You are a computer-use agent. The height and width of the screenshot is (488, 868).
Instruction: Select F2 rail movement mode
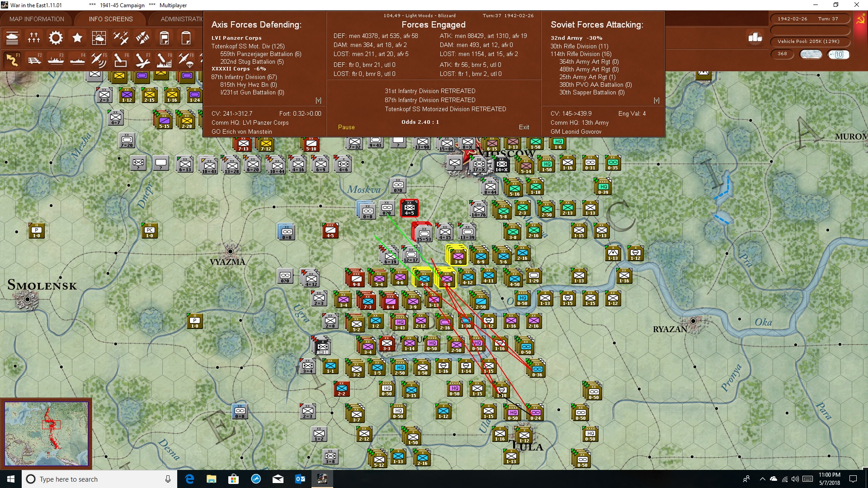(34, 60)
